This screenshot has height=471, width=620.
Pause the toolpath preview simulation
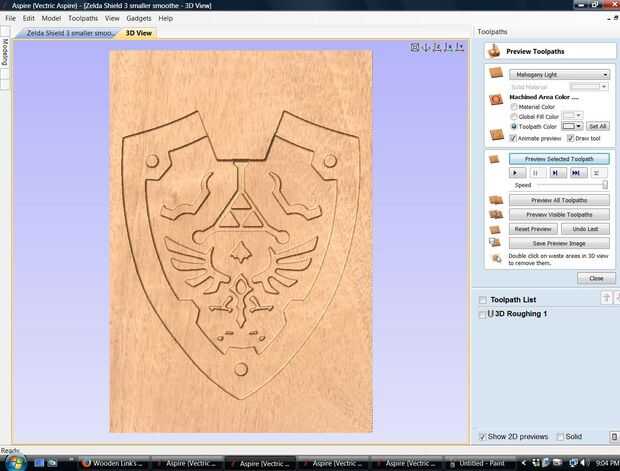tap(537, 173)
